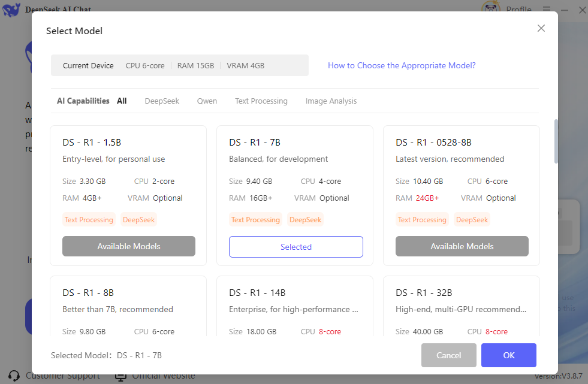Click the 10.40 GB size value

(428, 182)
